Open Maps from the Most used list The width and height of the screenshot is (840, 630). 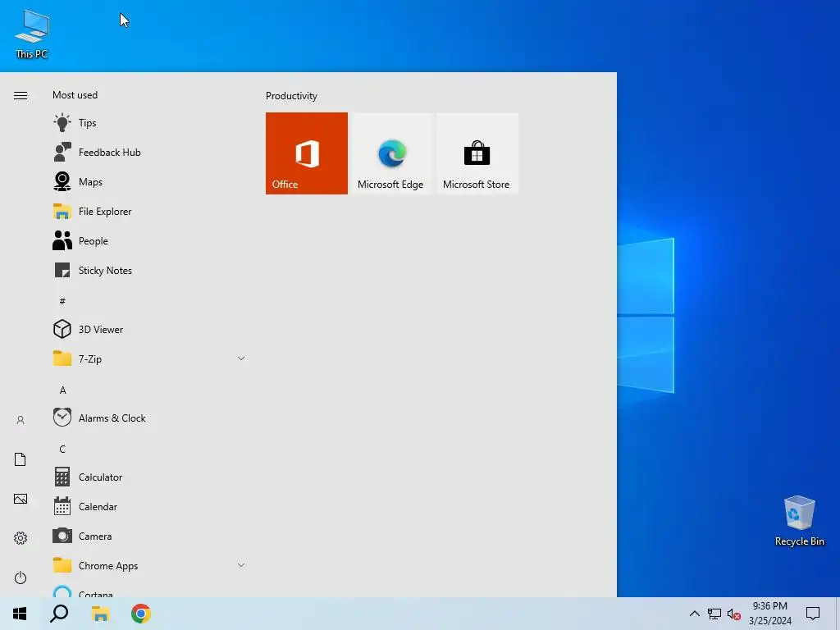(149, 181)
